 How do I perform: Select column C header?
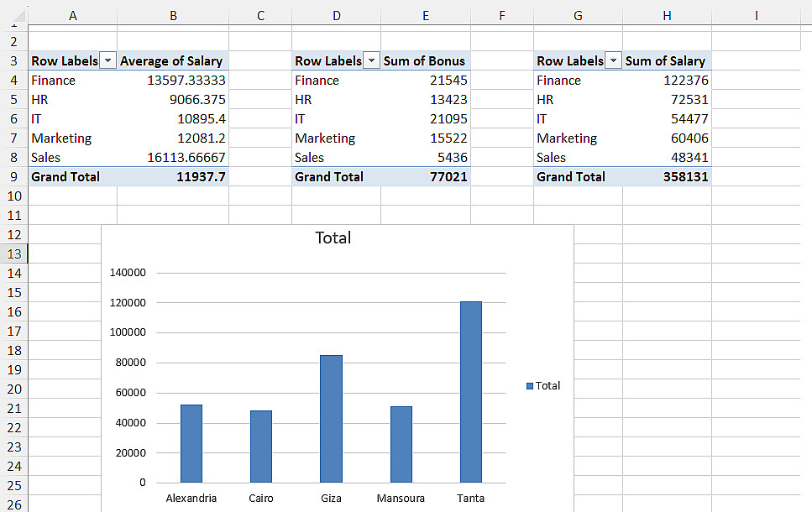coord(260,16)
